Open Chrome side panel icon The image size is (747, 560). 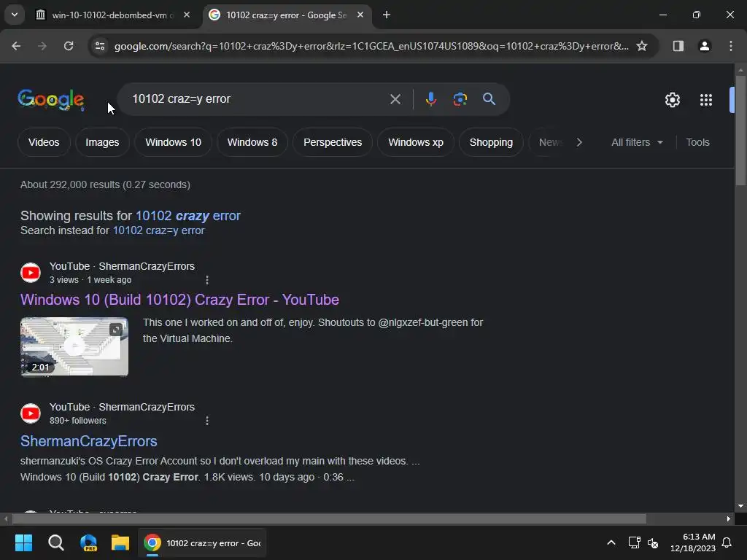click(678, 46)
